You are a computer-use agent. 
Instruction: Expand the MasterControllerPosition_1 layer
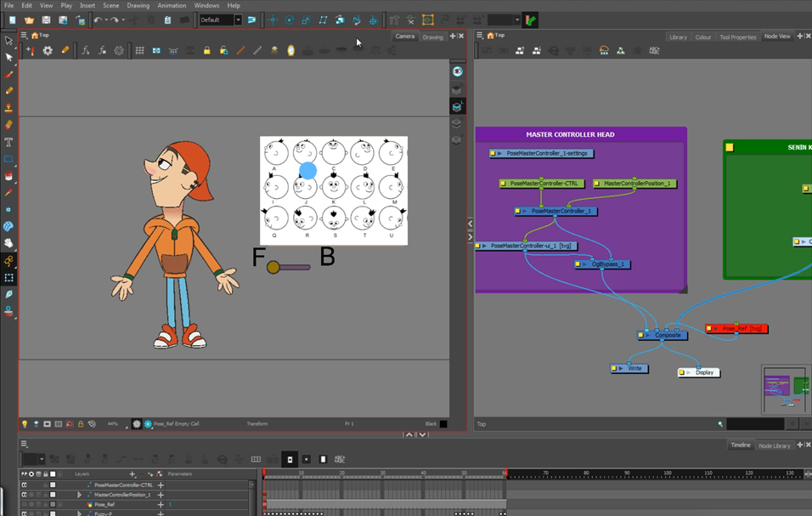coord(80,495)
